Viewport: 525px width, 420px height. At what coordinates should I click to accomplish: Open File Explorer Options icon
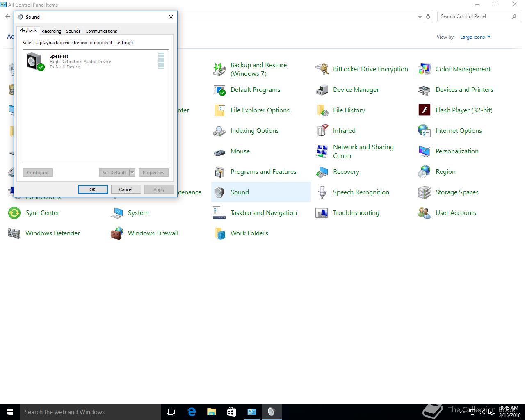219,110
